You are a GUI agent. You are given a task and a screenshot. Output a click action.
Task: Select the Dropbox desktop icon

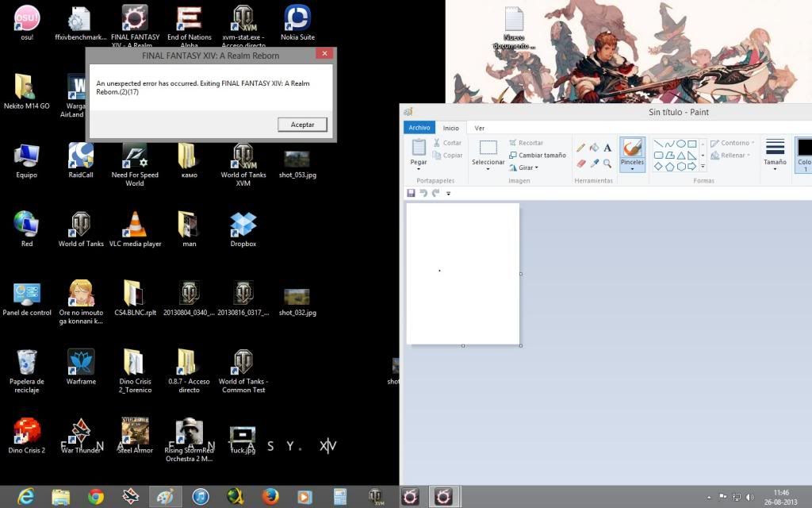coord(243,229)
